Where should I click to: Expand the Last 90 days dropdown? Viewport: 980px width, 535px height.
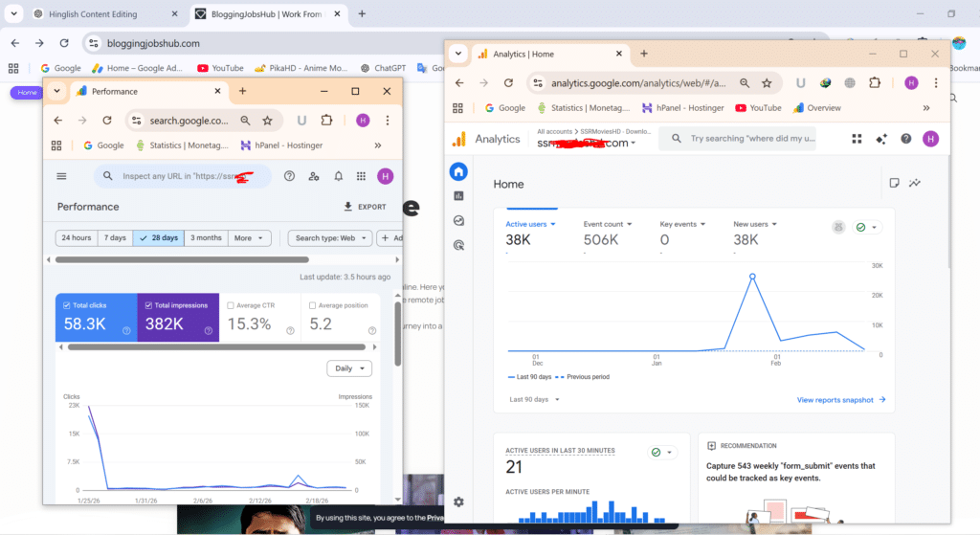click(x=534, y=399)
